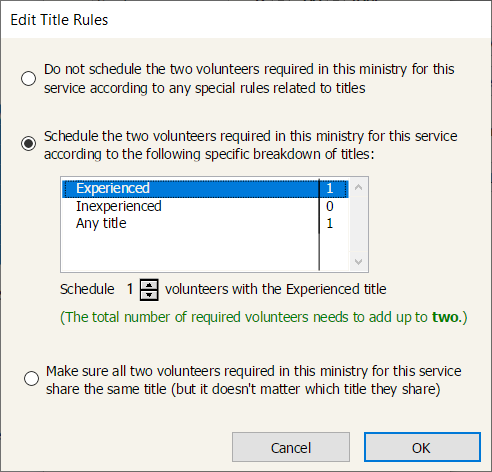Click the empty area of the titles list
The width and height of the screenshot is (492, 472).
tap(190, 252)
